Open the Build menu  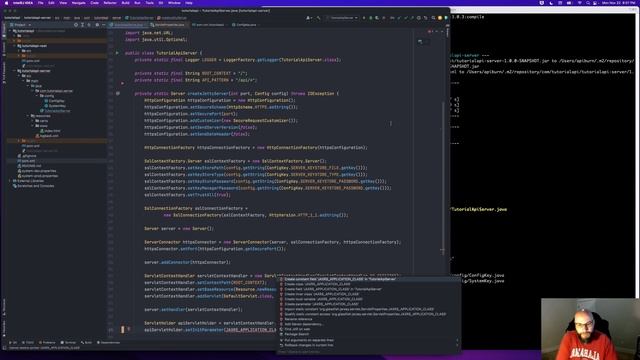[x=125, y=3]
